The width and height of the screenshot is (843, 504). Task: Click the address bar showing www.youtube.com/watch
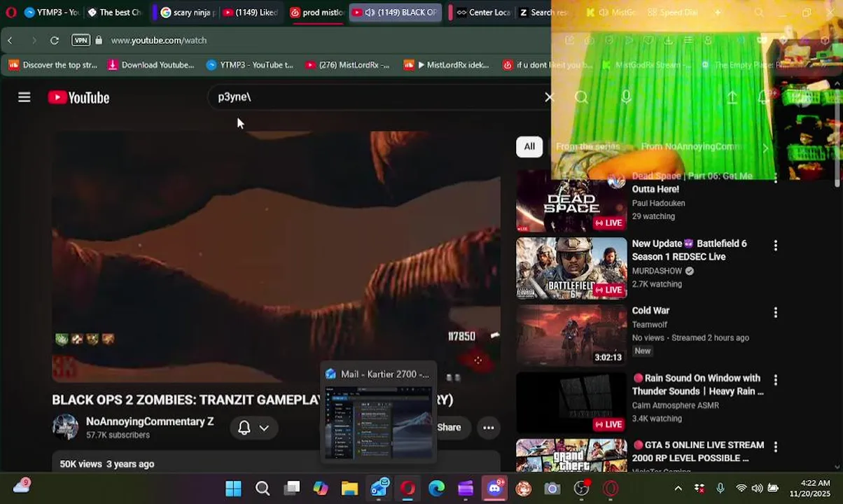click(x=158, y=41)
